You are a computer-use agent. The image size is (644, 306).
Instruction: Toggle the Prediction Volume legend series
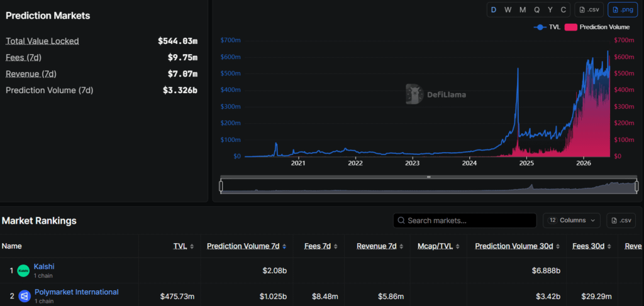pyautogui.click(x=597, y=27)
